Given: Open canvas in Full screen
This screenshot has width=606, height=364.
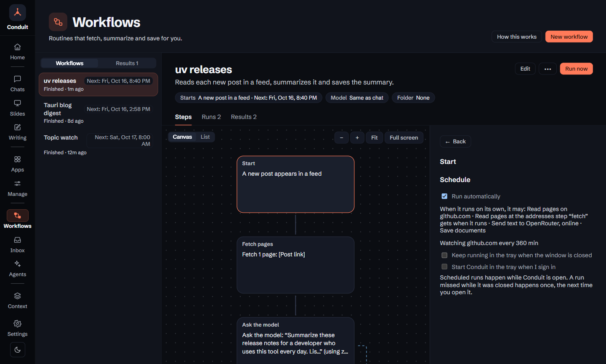Looking at the screenshot, I should (x=404, y=137).
